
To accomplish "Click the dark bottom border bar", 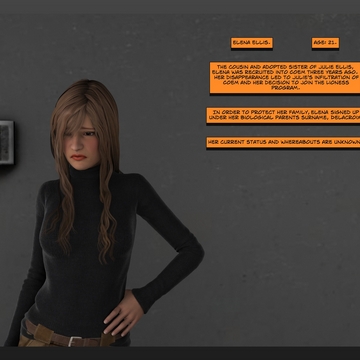I will (180, 353).
